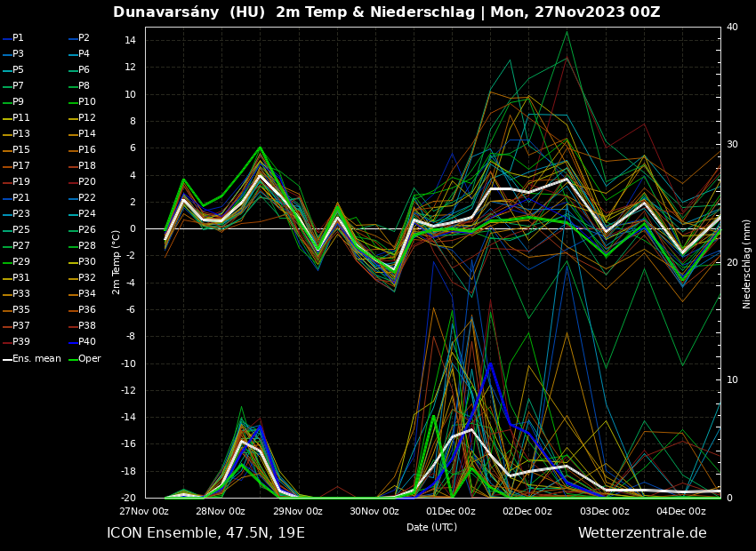This screenshot has height=551, width=756.
Task: Click the Wetterzentrale.de text
Action: [642, 533]
